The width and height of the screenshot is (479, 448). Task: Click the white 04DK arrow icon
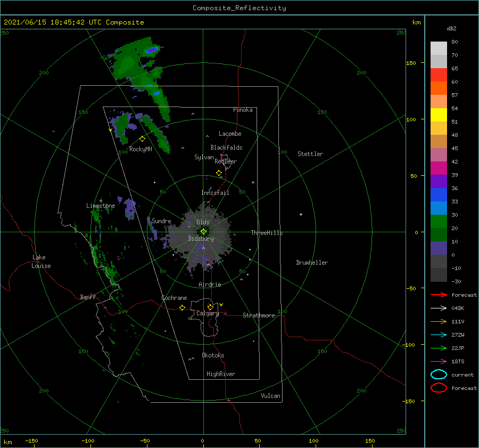point(439,308)
